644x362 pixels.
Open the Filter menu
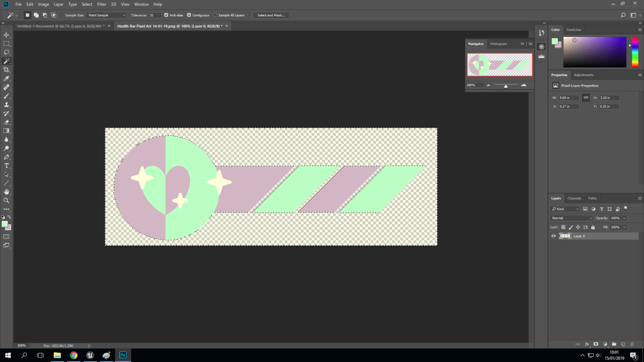[x=101, y=4]
